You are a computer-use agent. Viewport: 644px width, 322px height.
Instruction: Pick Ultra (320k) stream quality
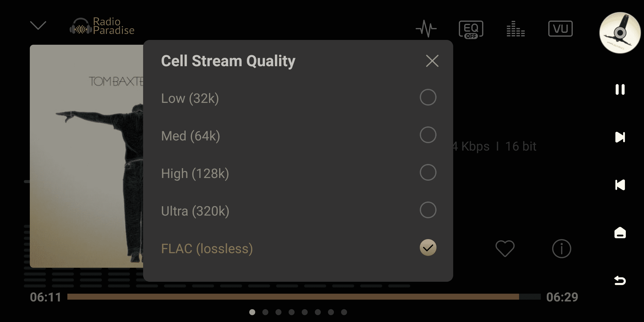428,210
